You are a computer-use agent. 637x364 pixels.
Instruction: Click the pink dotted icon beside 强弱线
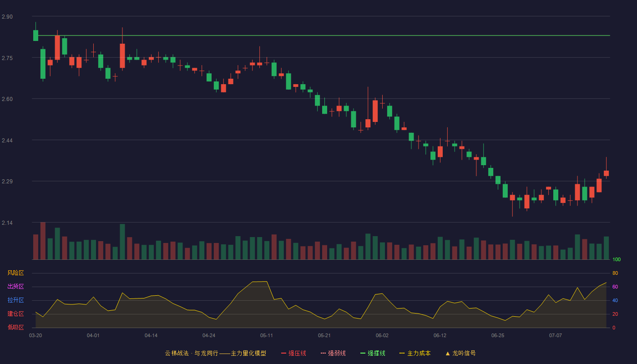[324, 353]
